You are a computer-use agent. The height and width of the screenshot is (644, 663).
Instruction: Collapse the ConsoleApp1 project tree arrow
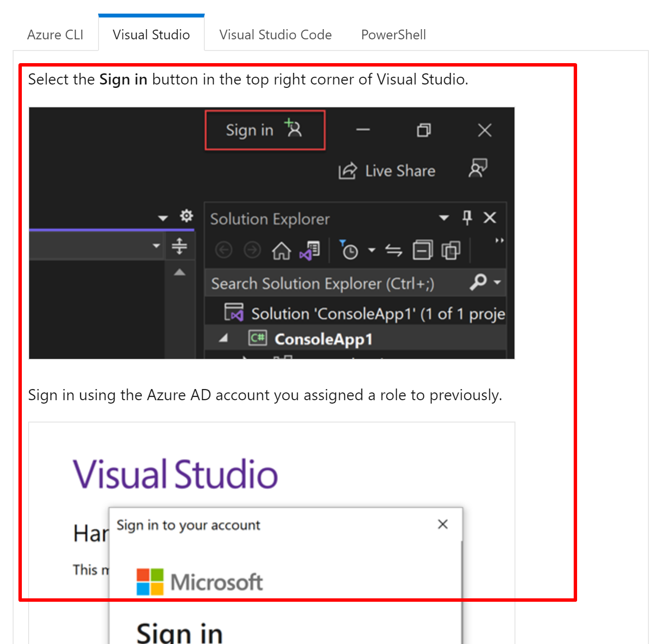tap(224, 338)
